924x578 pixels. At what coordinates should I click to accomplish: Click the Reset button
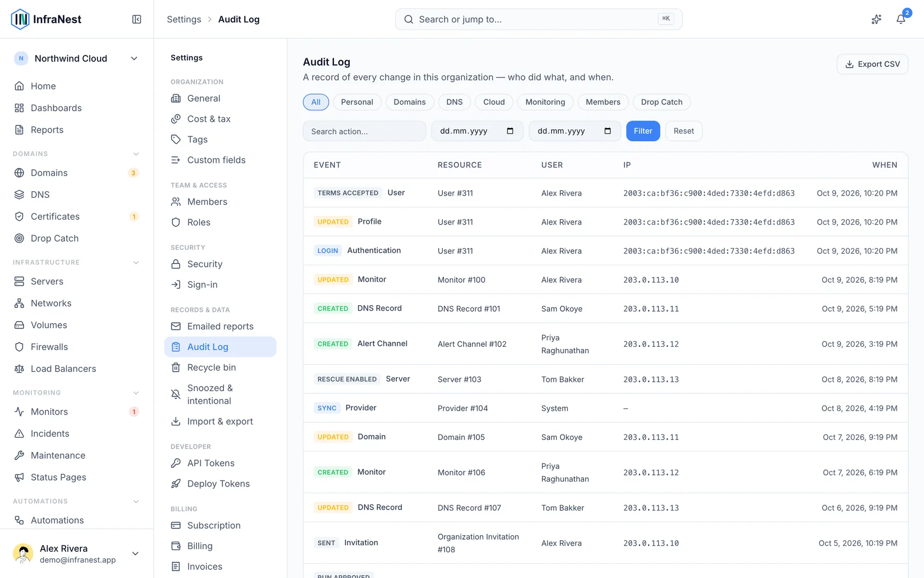[x=684, y=131]
